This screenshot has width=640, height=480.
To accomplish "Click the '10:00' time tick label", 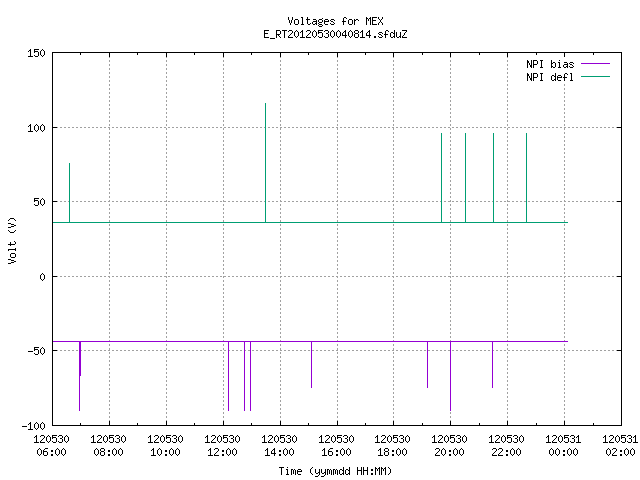I will coord(165,452).
